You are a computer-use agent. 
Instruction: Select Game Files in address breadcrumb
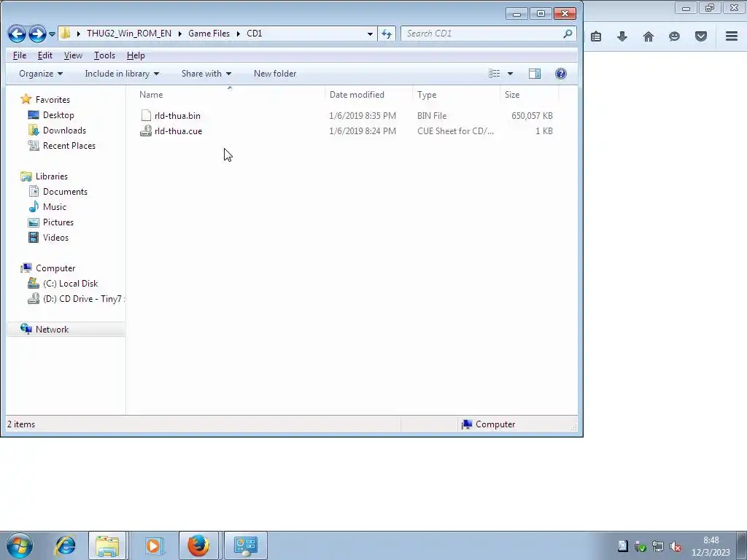tap(209, 34)
